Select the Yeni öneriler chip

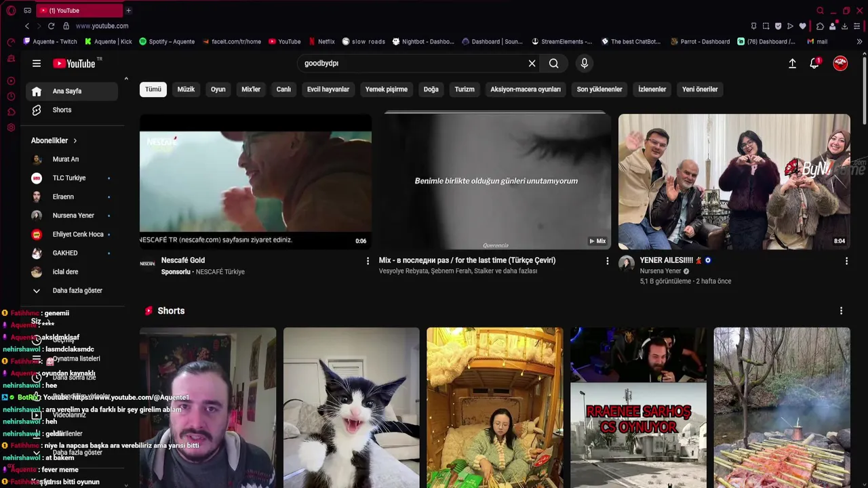point(700,89)
